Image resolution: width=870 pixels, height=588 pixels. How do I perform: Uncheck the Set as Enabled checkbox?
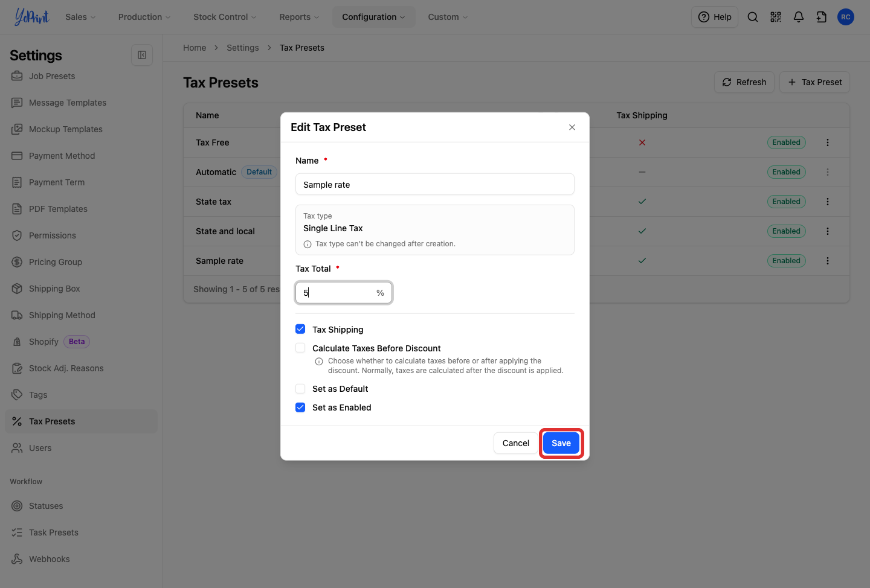[300, 407]
